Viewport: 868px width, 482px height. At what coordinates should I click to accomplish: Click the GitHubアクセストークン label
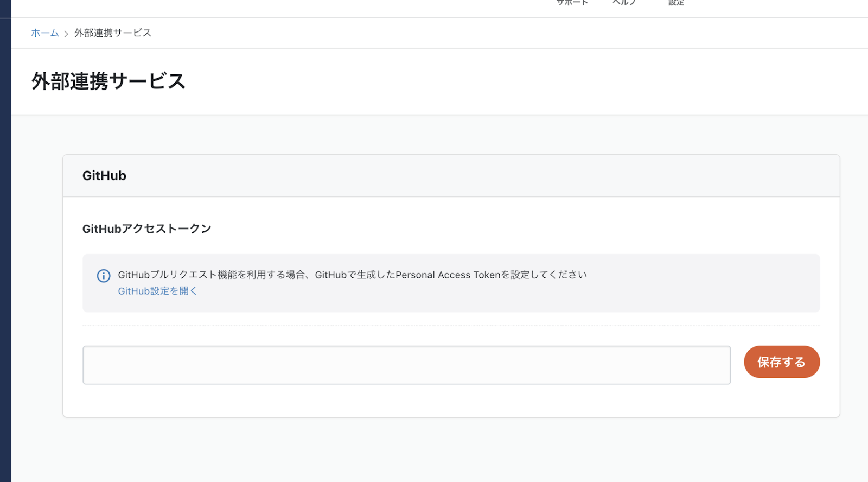(147, 229)
